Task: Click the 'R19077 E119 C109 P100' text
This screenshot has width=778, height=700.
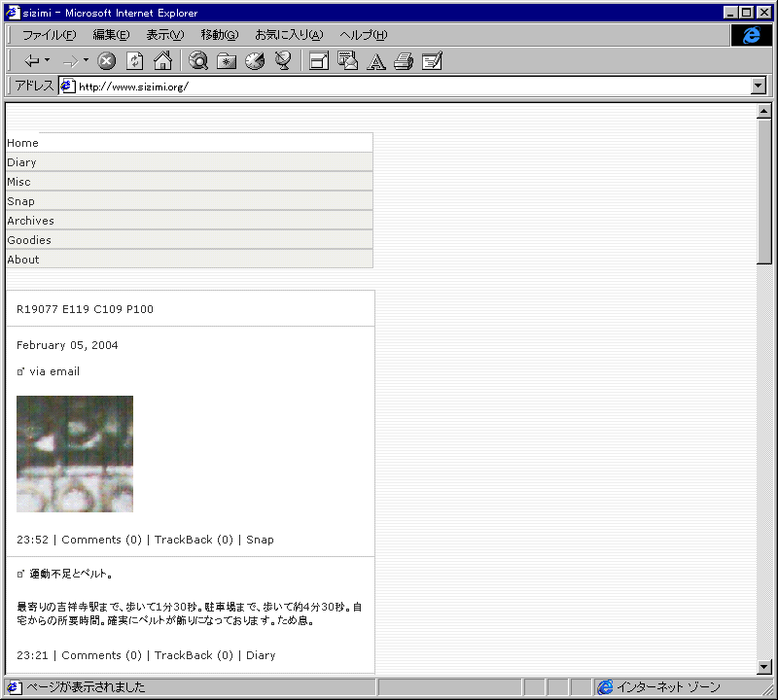Action: tap(85, 309)
